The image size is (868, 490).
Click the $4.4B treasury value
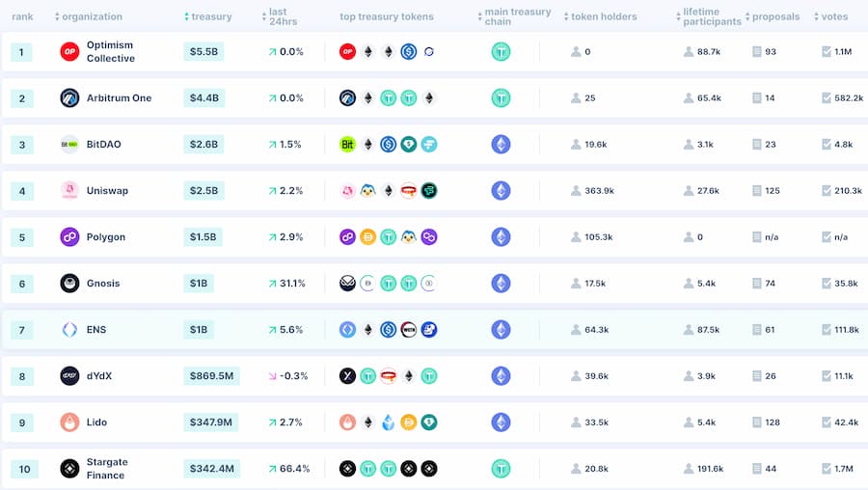[x=204, y=98]
